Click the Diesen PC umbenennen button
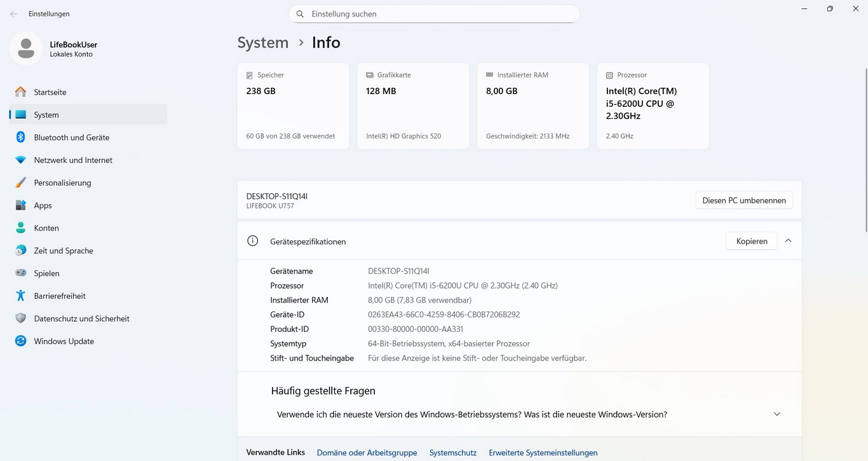 [x=743, y=200]
